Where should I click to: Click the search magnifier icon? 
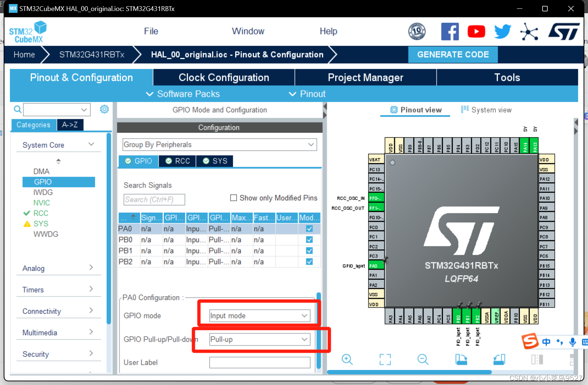point(17,109)
